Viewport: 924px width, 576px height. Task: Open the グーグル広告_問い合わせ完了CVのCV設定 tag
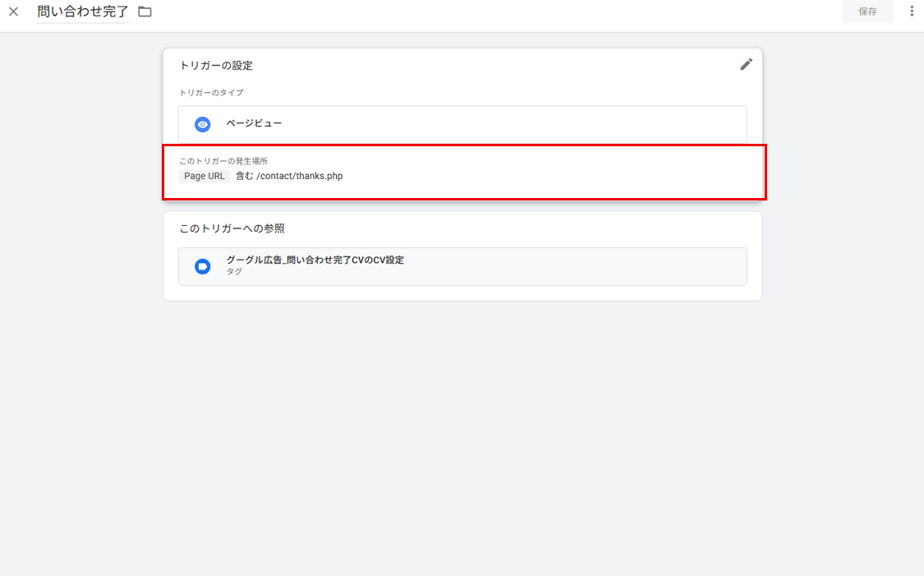(x=462, y=266)
